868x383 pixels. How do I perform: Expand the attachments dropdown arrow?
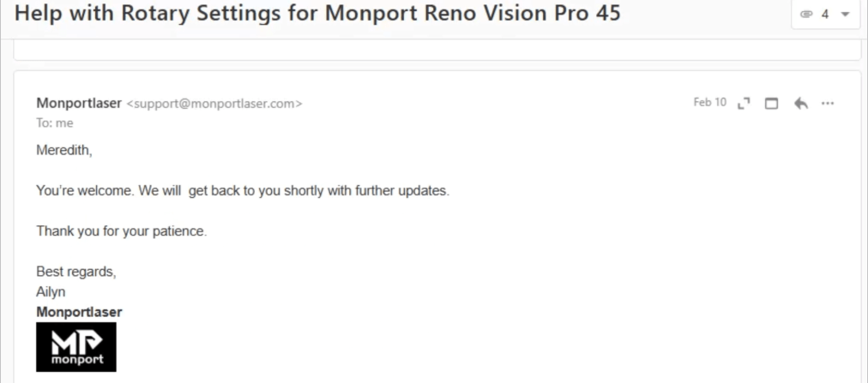(x=845, y=15)
